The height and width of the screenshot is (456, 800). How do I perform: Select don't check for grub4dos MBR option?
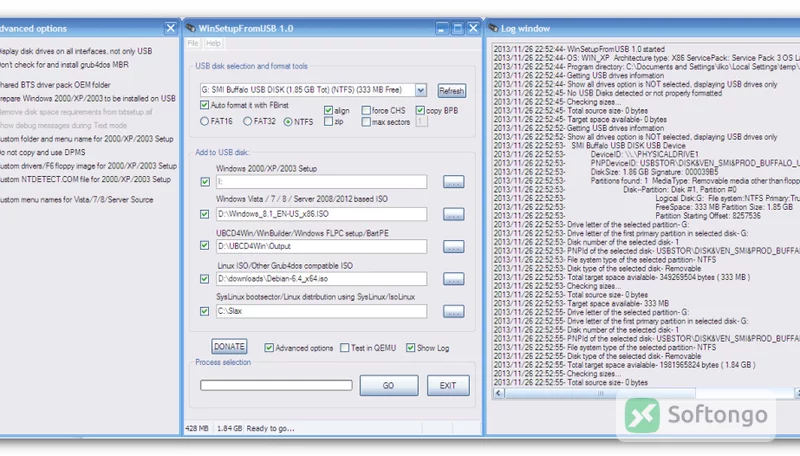click(x=64, y=65)
